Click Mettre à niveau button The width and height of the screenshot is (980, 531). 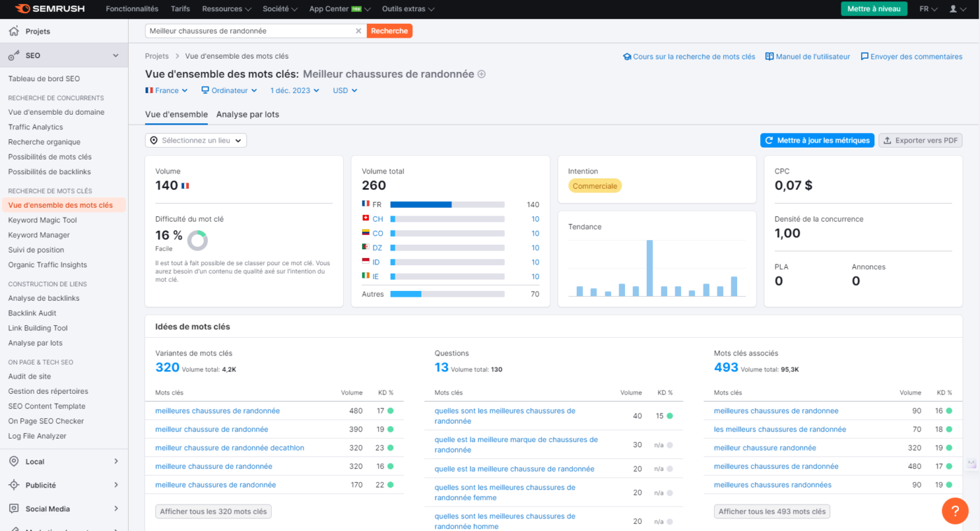(874, 9)
